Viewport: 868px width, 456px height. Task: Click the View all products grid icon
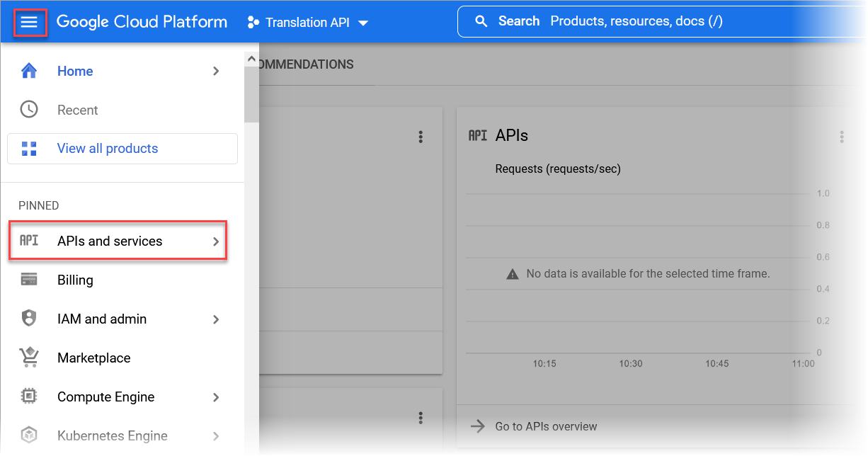(x=29, y=149)
